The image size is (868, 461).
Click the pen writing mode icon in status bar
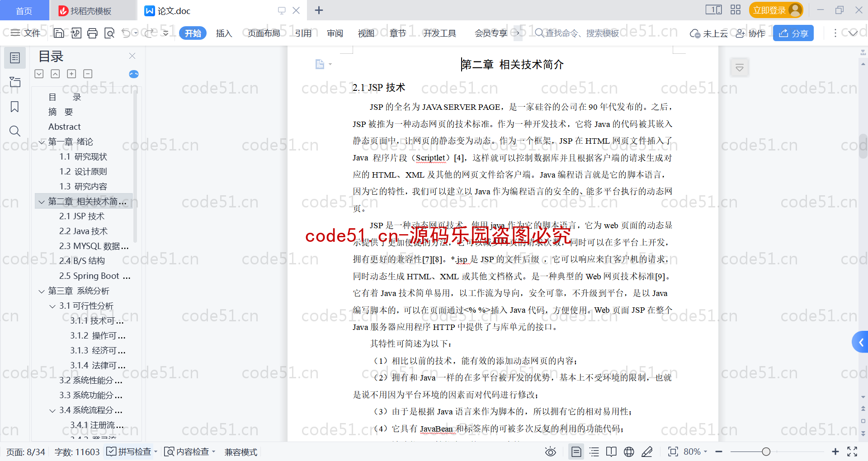[x=647, y=452]
